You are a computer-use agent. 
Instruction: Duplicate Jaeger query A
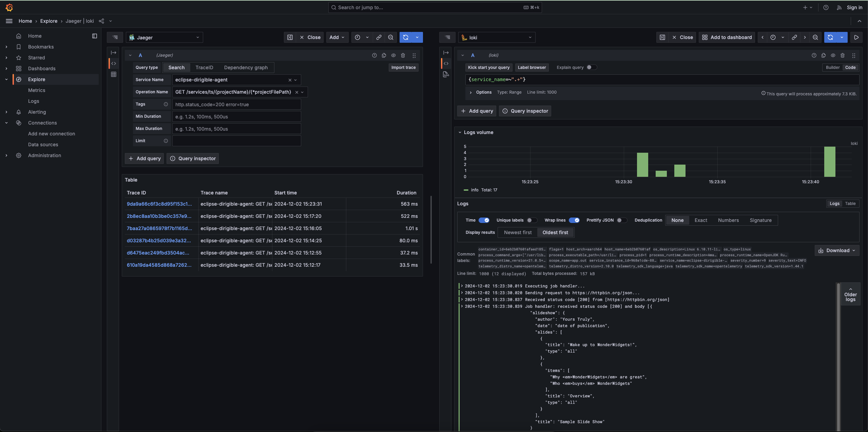coord(384,55)
